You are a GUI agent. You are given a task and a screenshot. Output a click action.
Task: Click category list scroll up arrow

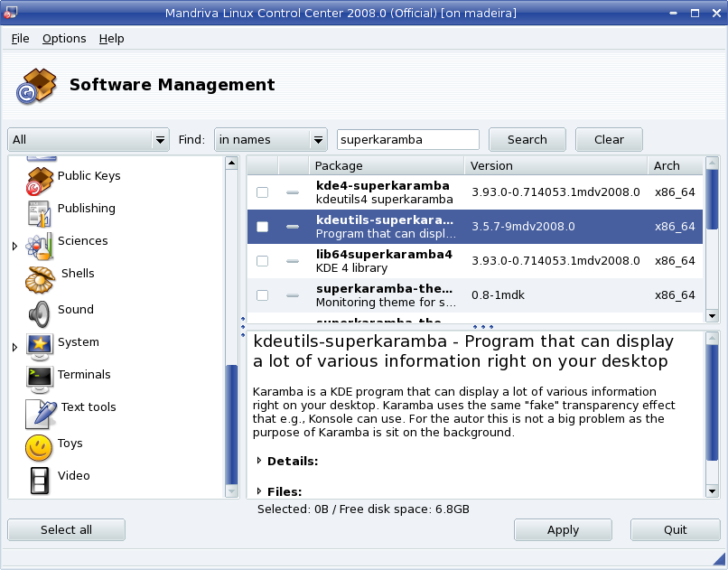click(x=231, y=163)
